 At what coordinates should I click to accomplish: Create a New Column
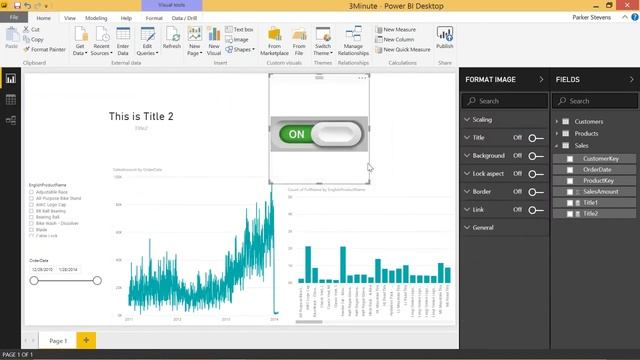pos(395,40)
